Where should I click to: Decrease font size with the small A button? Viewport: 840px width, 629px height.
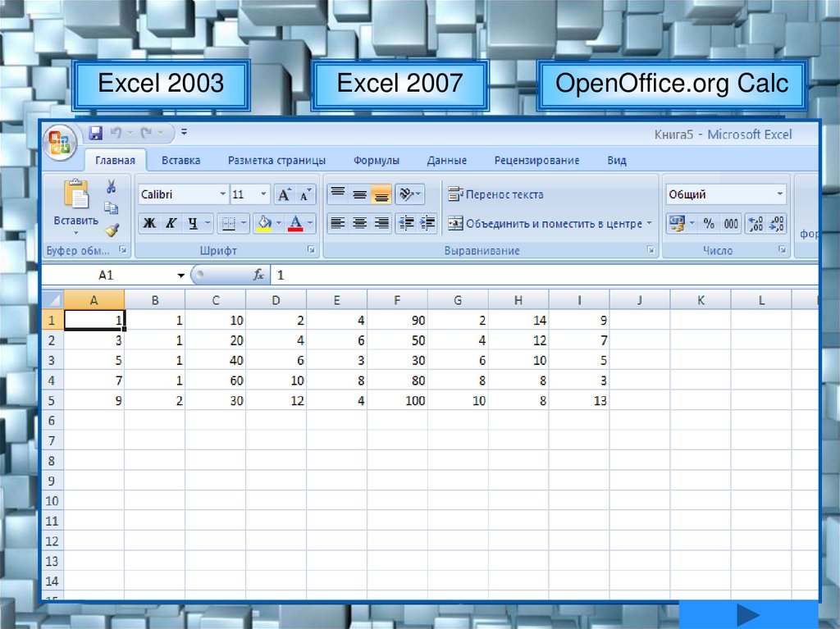click(305, 194)
